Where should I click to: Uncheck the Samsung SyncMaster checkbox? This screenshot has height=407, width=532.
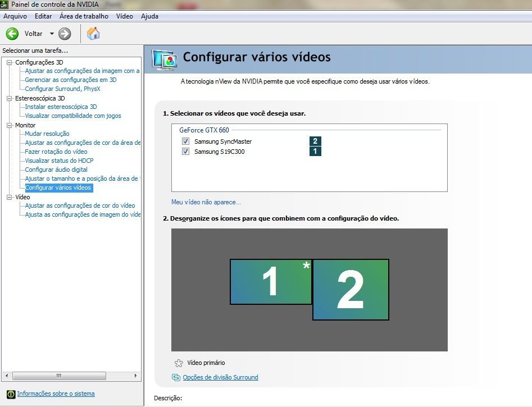click(x=185, y=141)
